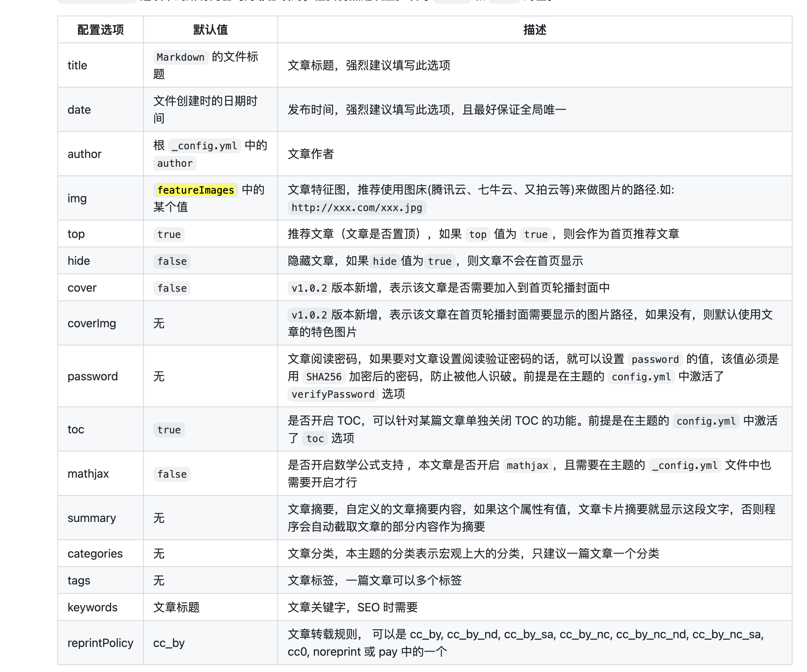Click the _config.yml code in author row
Image resolution: width=807 pixels, height=672 pixels.
[204, 146]
